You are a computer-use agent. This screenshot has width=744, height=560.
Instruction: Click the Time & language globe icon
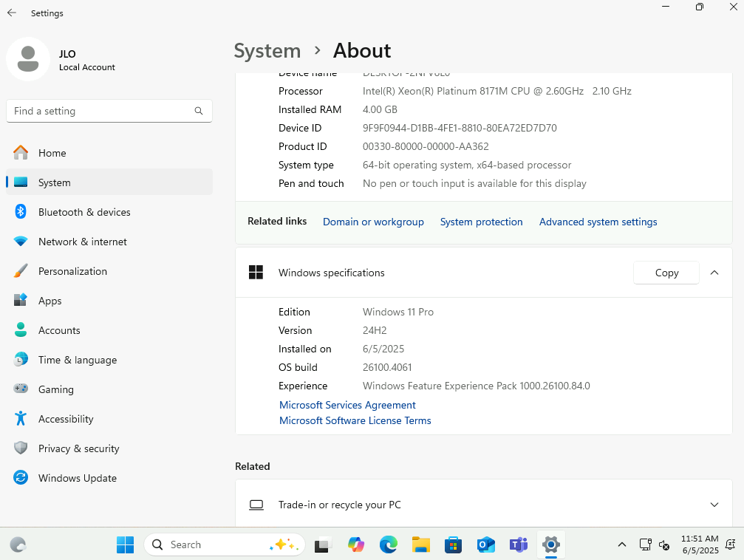pyautogui.click(x=21, y=359)
